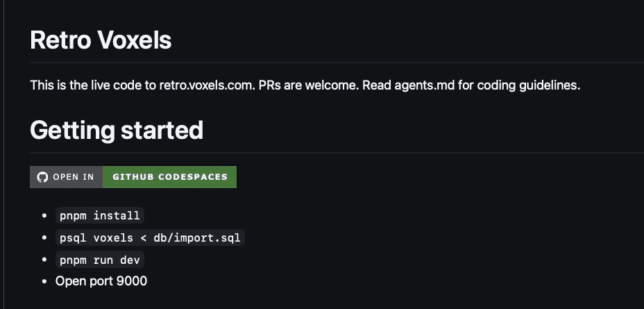Click the "Getting started" heading

coord(117,130)
